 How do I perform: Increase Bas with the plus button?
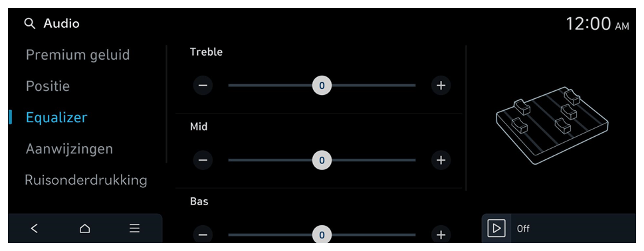pos(441,234)
